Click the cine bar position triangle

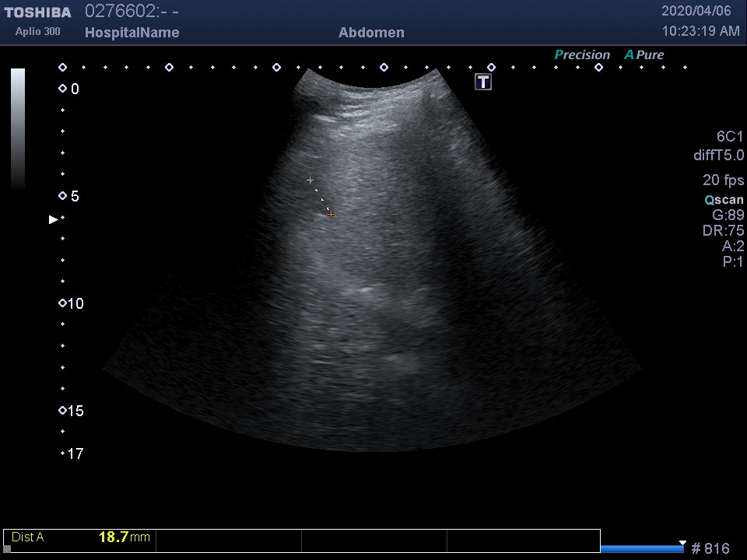tap(682, 543)
